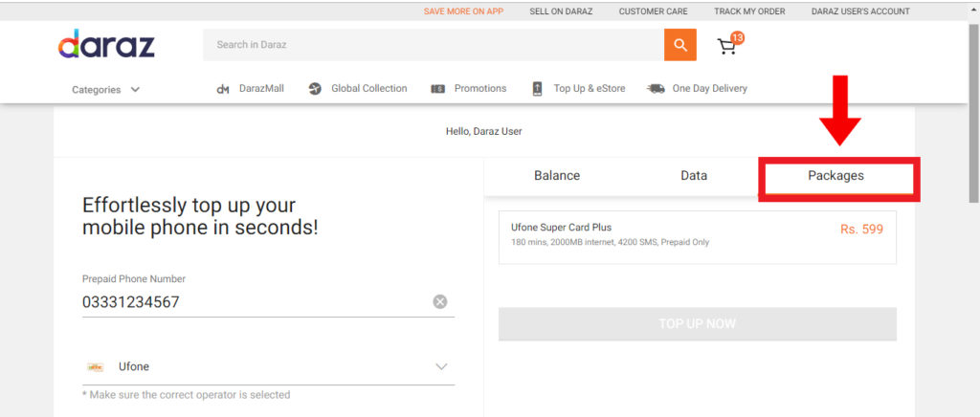Open the shopping cart icon
This screenshot has height=417, width=980.
pyautogui.click(x=727, y=46)
